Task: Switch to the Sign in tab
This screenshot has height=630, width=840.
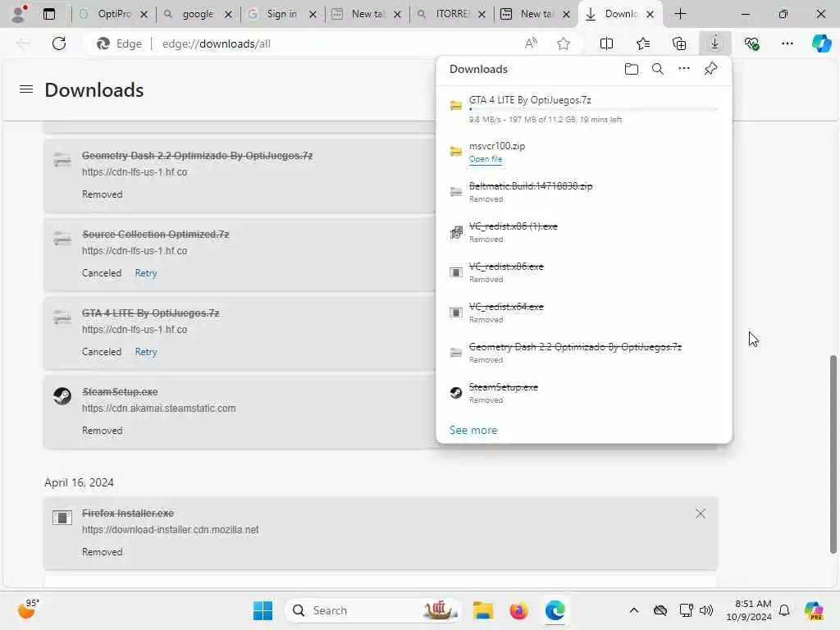Action: 282,14
